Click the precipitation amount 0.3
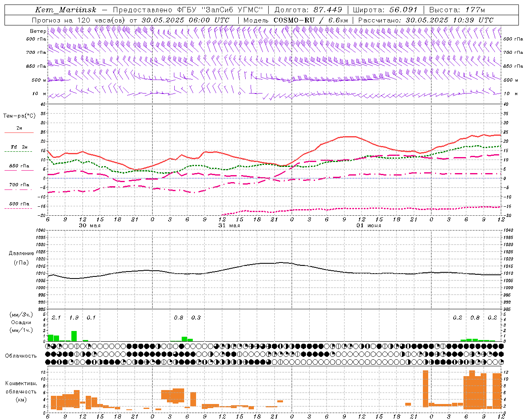This screenshot has height=420, width=525. [196, 317]
